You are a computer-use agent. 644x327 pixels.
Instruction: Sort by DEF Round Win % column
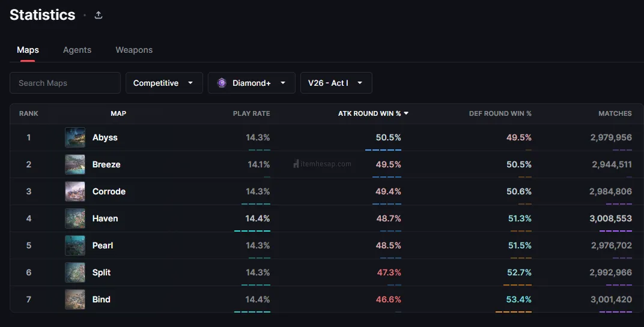tap(500, 113)
